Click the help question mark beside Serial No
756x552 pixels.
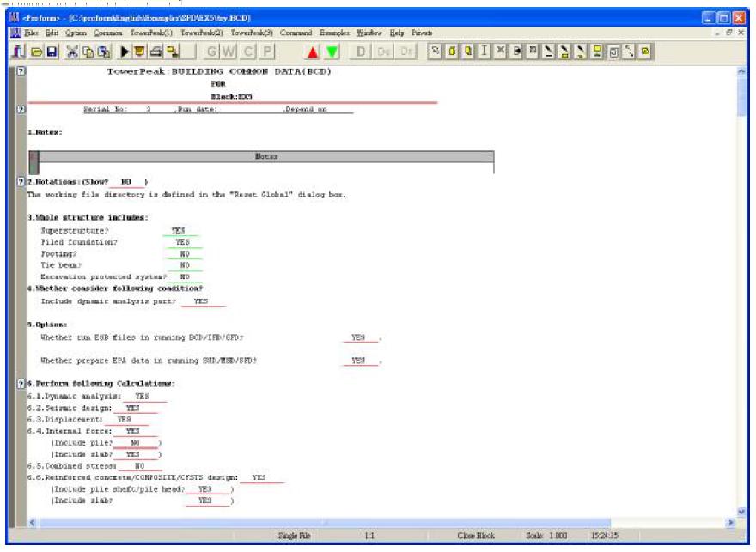21,110
